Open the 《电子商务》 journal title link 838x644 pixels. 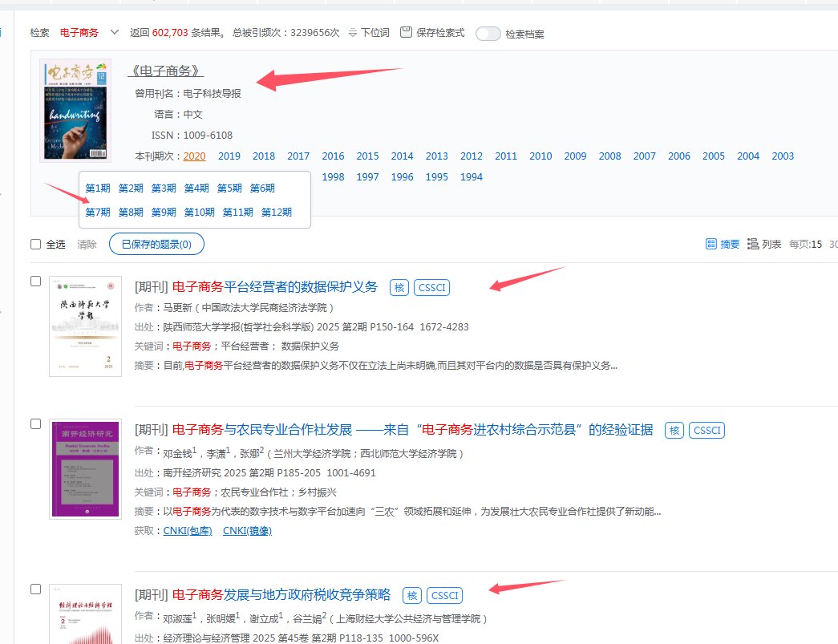coord(166,71)
